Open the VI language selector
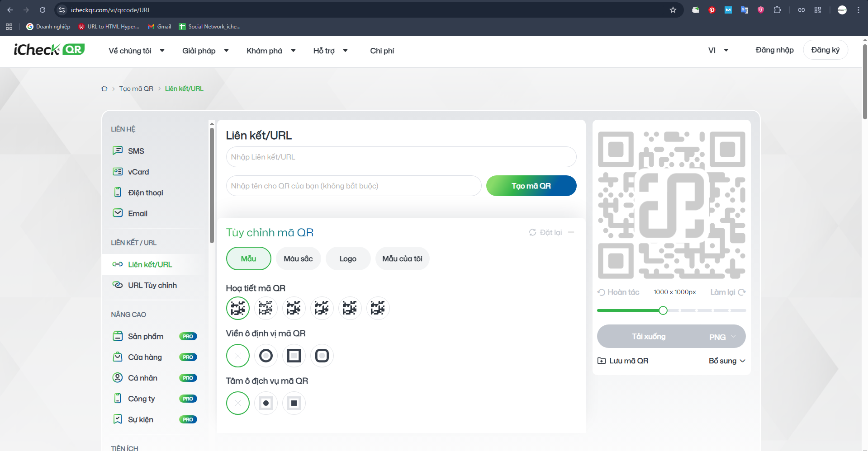 pos(718,50)
